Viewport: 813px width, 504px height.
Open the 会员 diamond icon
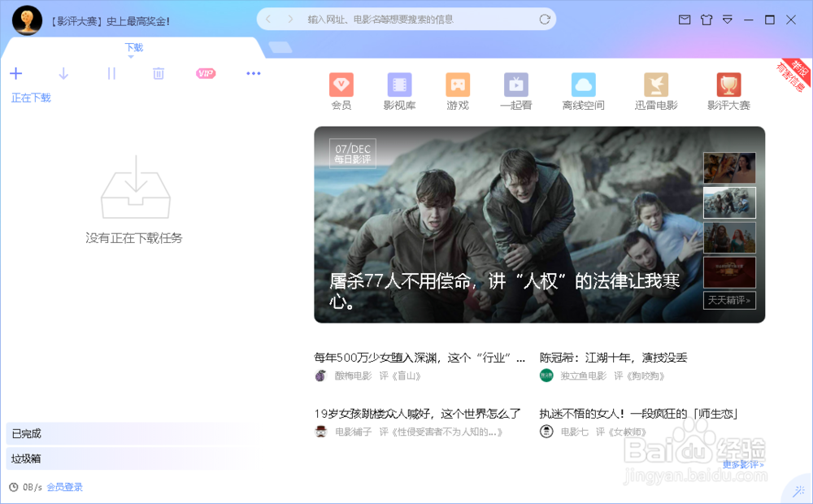pyautogui.click(x=341, y=85)
